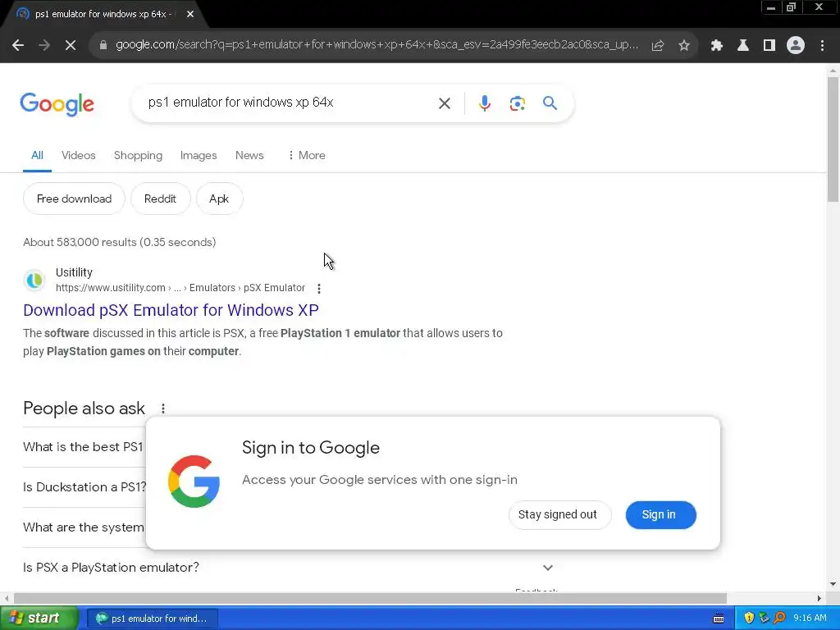Clear the search box with X icon
This screenshot has width=840, height=630.
444,103
